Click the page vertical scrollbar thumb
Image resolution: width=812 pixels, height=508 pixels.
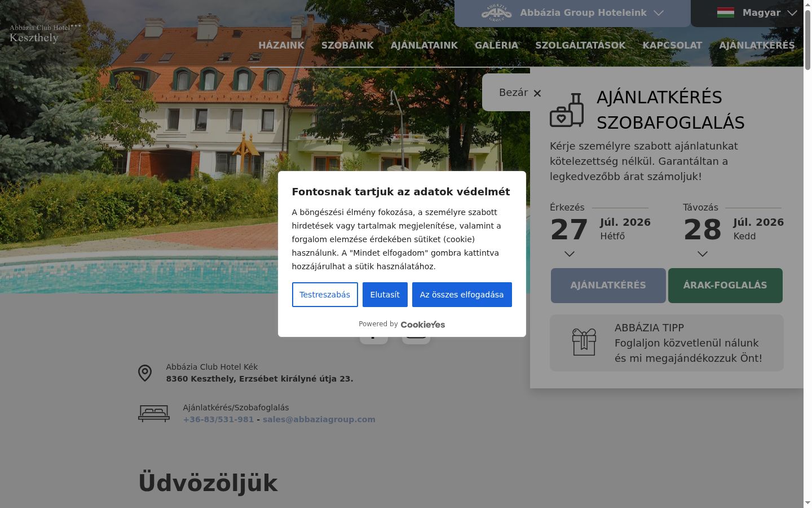[x=807, y=40]
